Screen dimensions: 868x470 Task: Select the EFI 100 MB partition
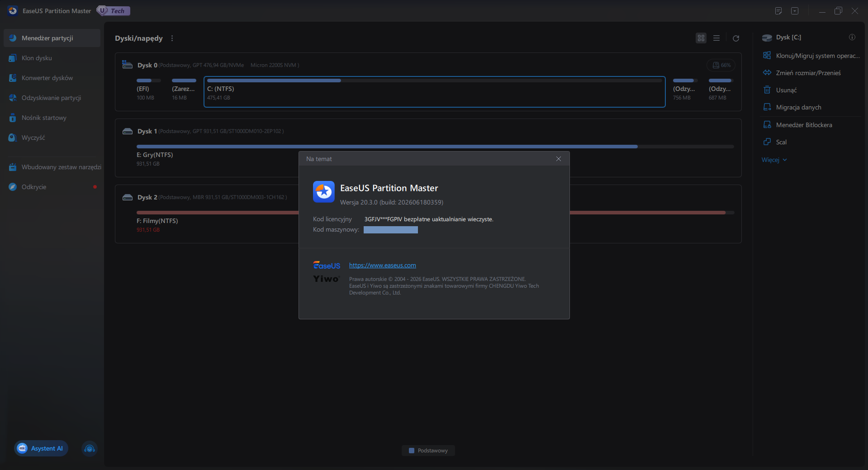[x=149, y=92]
